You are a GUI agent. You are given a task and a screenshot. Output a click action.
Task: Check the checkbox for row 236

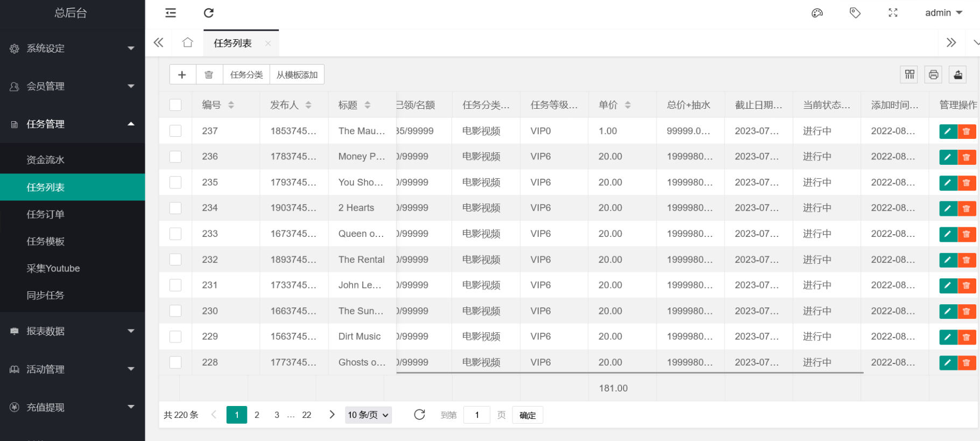[175, 157]
